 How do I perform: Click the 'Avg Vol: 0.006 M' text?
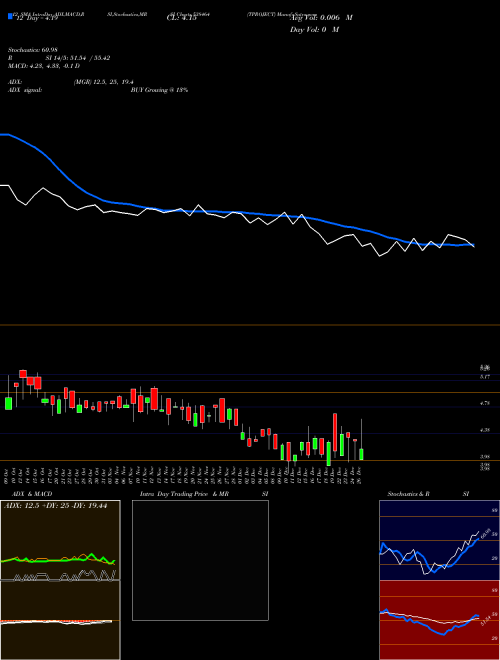tap(321, 18)
